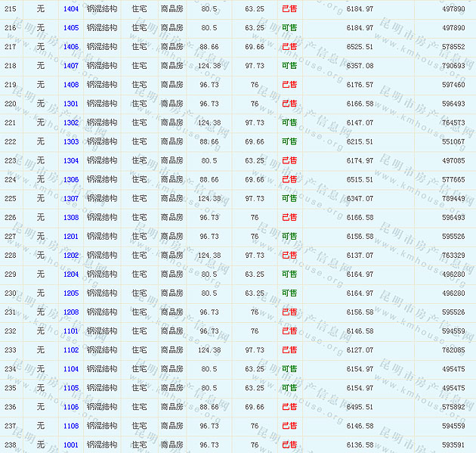Click 已售 status in row 215
476x453 pixels.
[x=289, y=9]
